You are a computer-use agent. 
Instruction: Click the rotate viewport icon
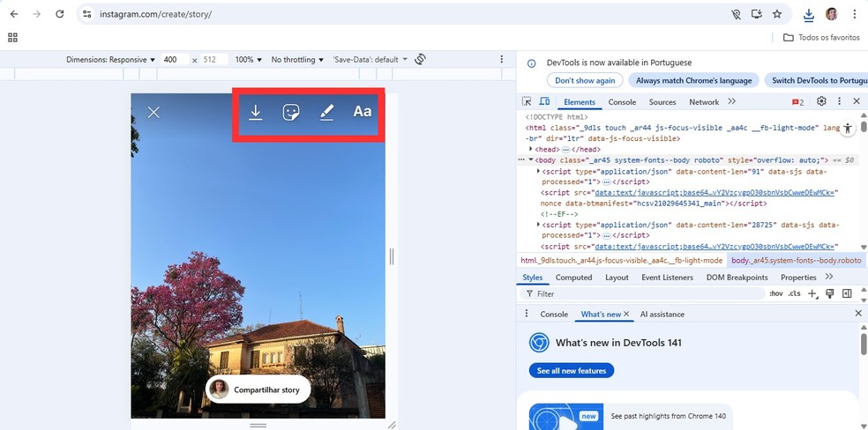[420, 59]
